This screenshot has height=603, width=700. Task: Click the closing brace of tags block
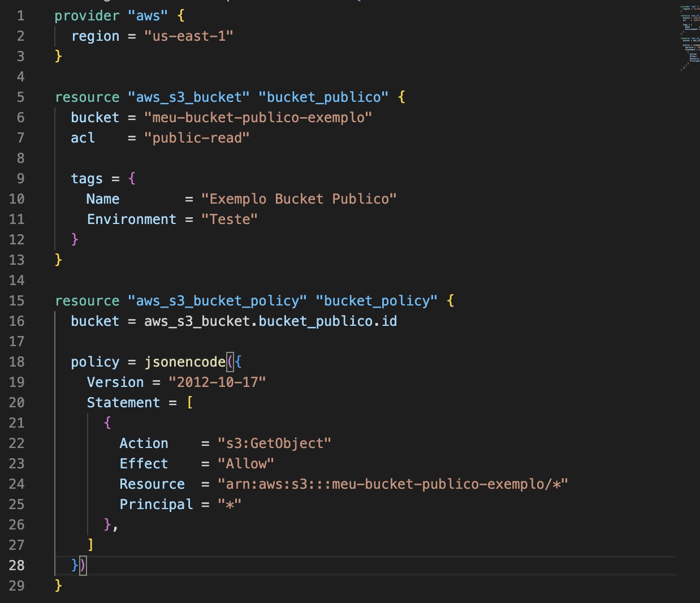coord(75,240)
